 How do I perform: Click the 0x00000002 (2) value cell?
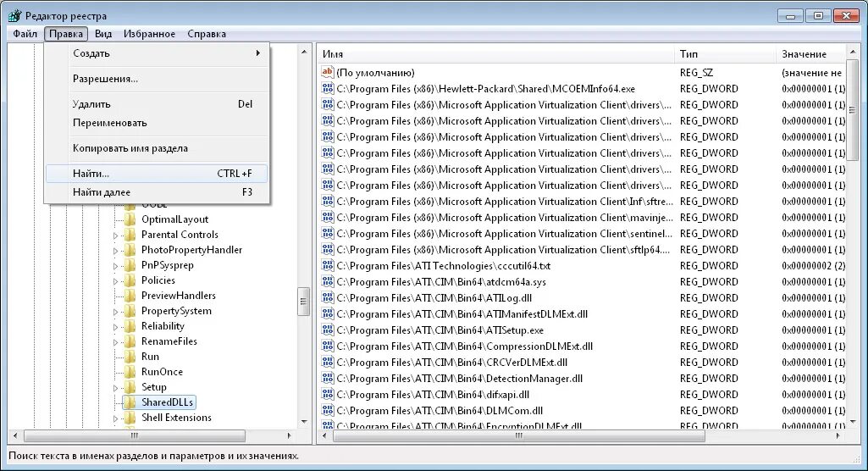(x=813, y=266)
